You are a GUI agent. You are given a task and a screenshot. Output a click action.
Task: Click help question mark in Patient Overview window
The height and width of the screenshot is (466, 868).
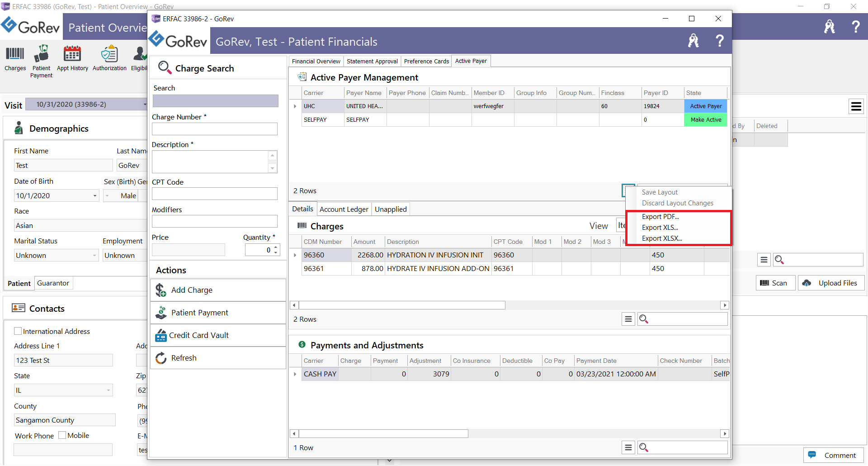click(x=855, y=27)
